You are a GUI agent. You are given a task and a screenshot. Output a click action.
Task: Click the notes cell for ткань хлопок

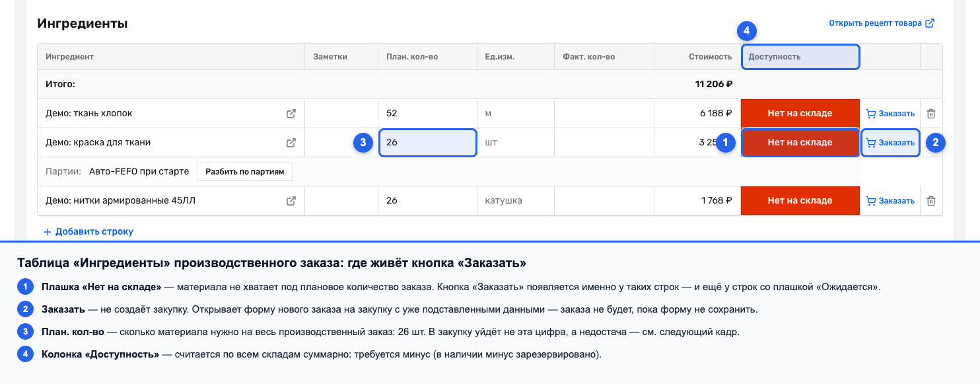coord(341,114)
